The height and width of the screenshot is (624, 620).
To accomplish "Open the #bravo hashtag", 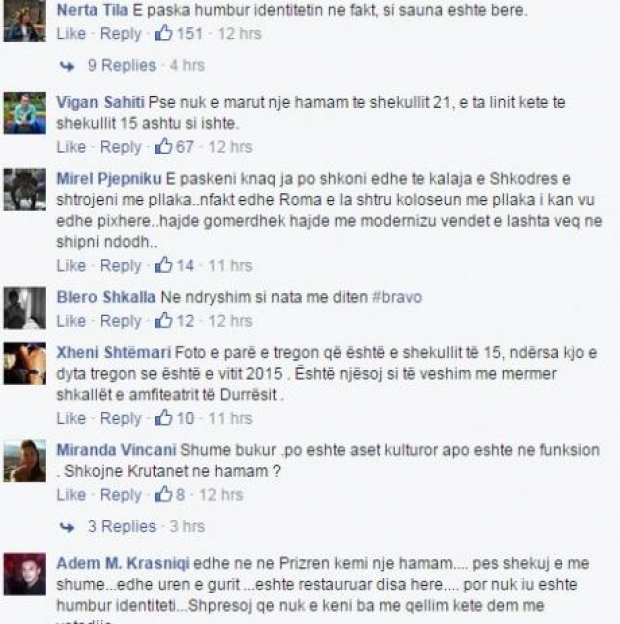I will pos(396,297).
